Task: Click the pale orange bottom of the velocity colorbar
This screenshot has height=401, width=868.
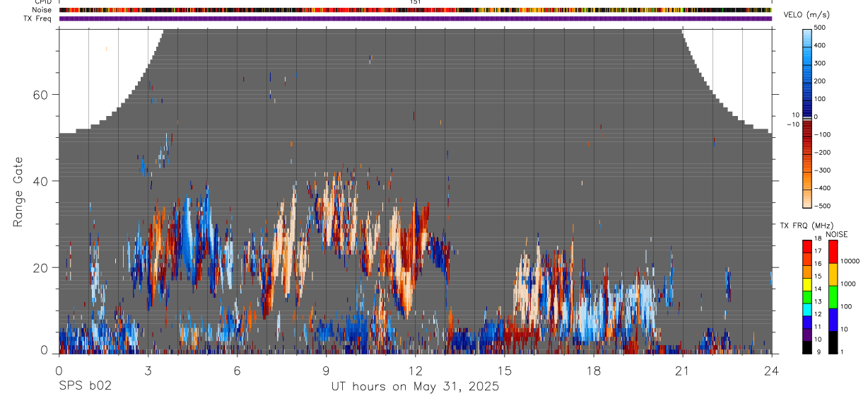Action: tap(808, 198)
